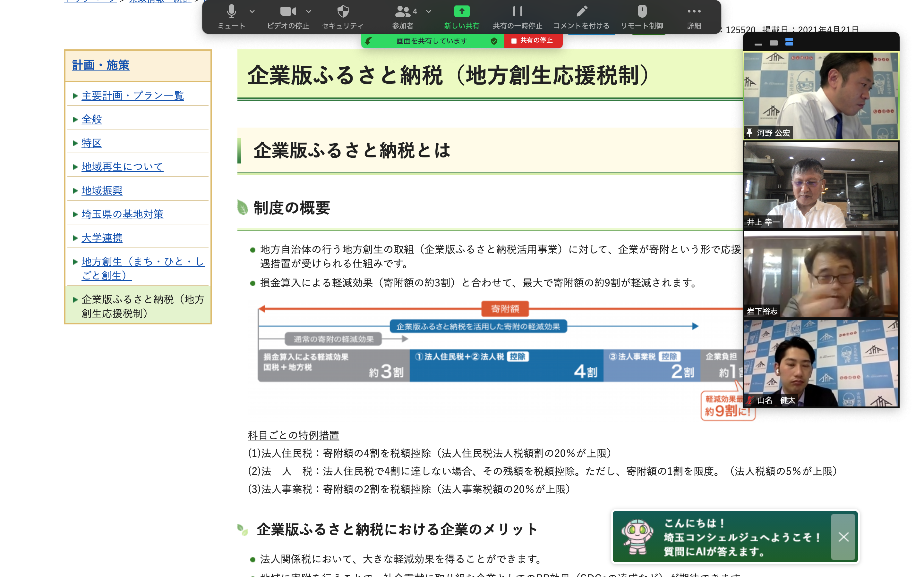This screenshot has height=577, width=924.
Task: Pause the screen share
Action: click(x=518, y=12)
